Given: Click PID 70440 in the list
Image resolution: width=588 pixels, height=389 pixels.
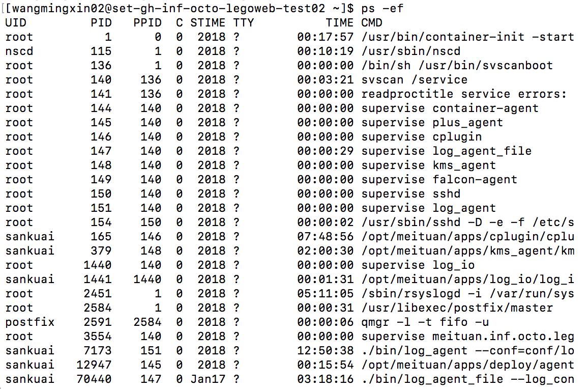Looking at the screenshot, I should point(94,379).
